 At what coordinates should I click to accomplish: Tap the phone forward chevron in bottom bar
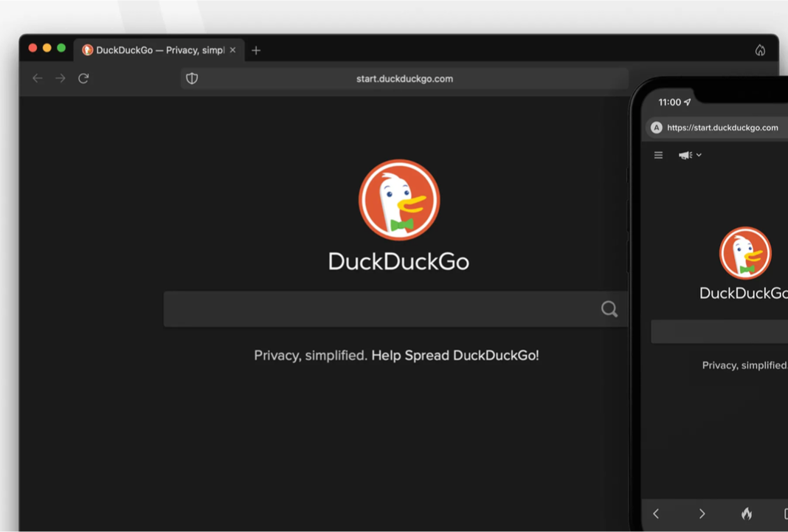[702, 514]
